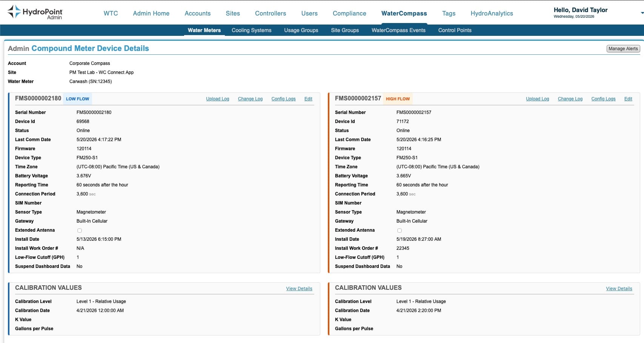Image resolution: width=644 pixels, height=343 pixels.
Task: Open the WaterCompass Events tab
Action: click(x=398, y=30)
